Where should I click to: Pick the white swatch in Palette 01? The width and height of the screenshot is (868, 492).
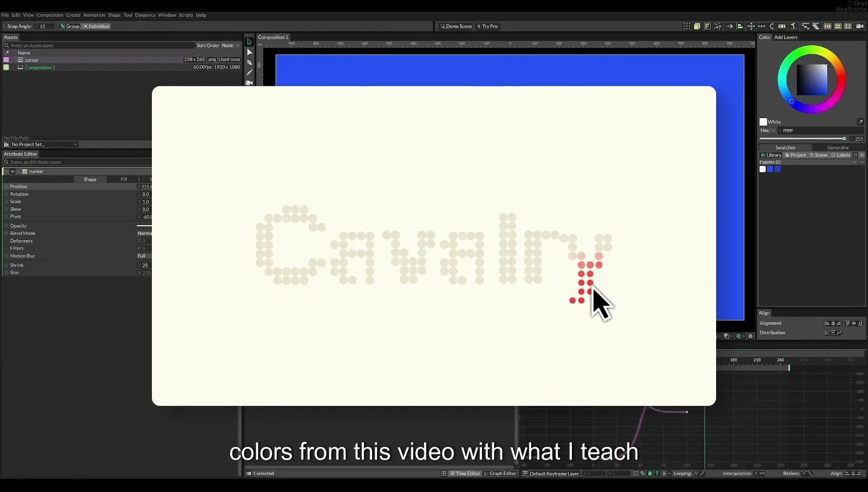763,169
